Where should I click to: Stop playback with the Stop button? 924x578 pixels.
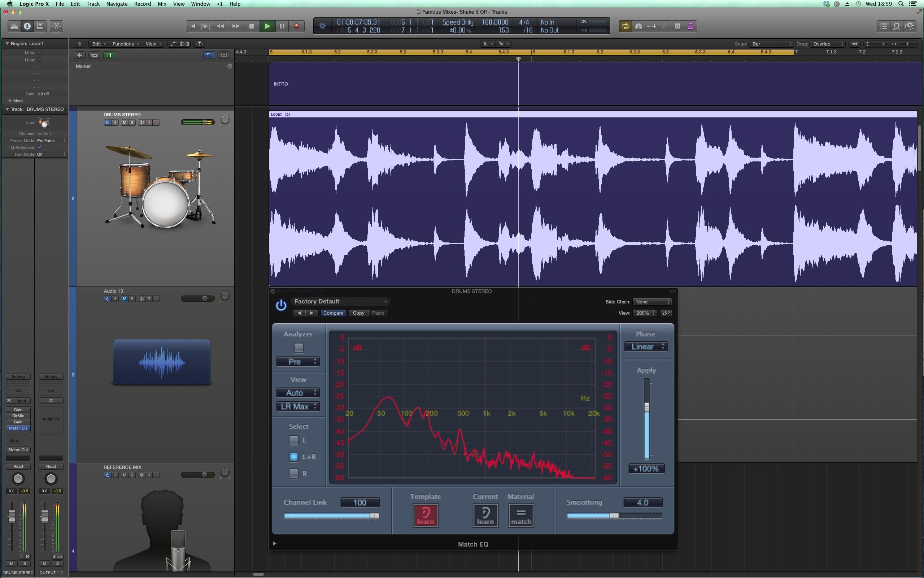[252, 26]
